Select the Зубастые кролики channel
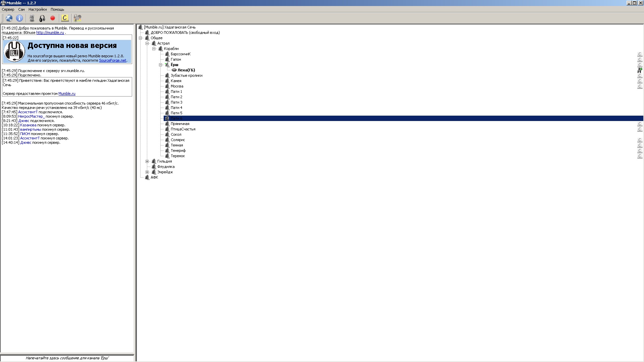 click(186, 75)
